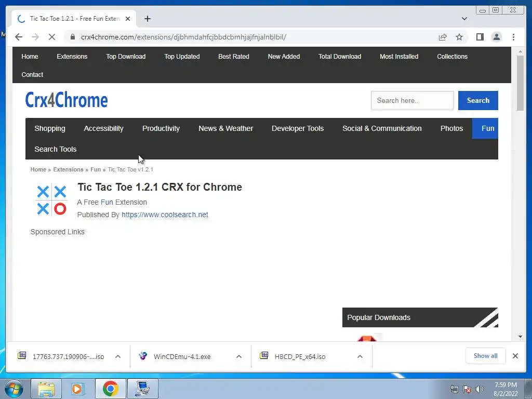Expand the tab search chevron
This screenshot has width=532, height=399.
coord(464,19)
